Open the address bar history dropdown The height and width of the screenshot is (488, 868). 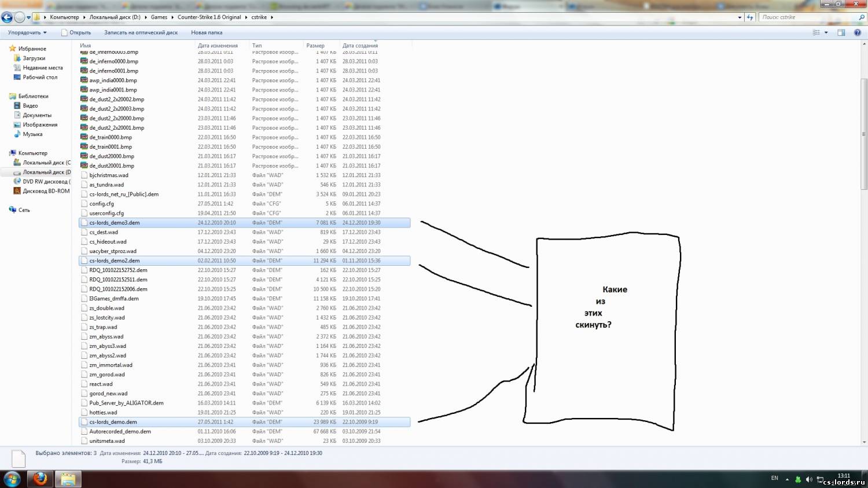(740, 17)
